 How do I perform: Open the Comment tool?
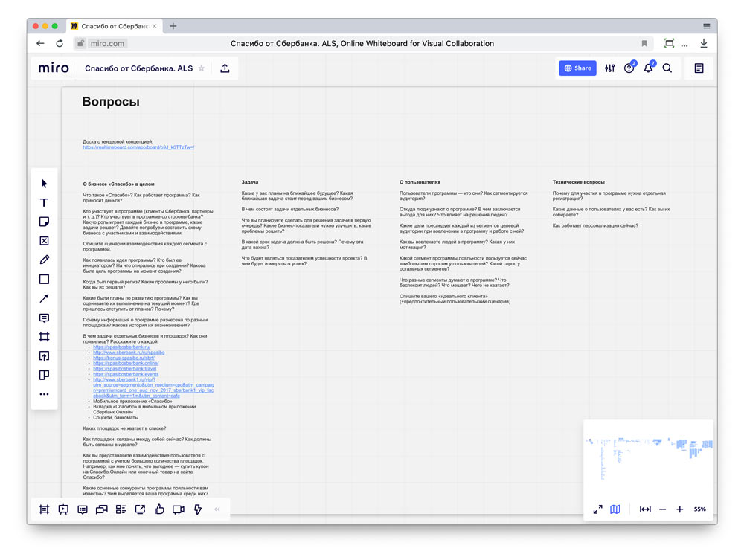pos(44,318)
